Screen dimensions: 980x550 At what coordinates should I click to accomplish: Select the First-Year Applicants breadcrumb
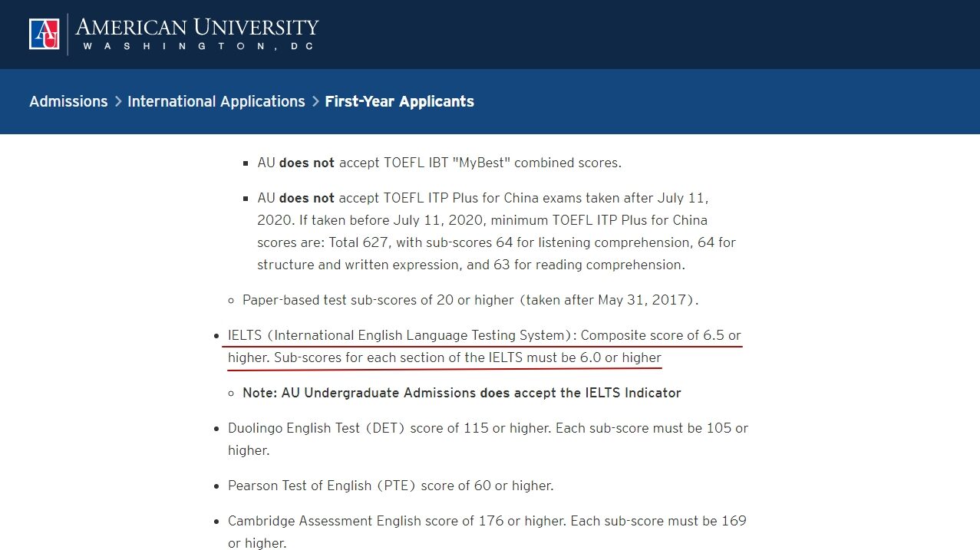point(399,101)
